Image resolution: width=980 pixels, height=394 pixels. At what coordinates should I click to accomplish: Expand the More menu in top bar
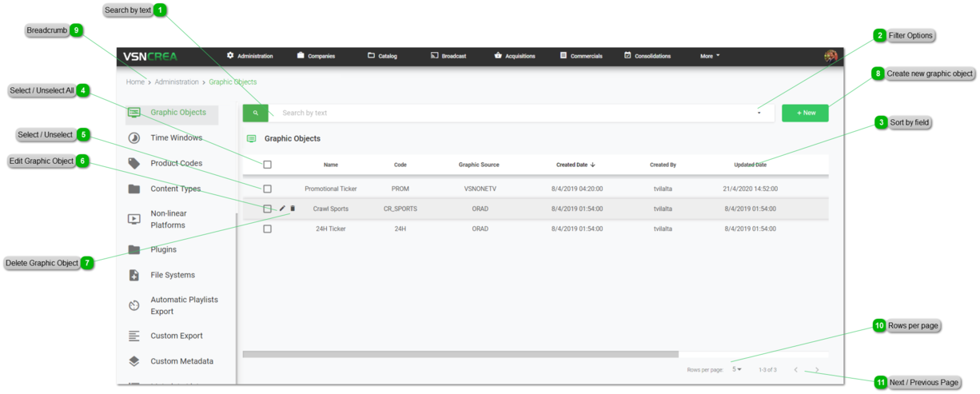click(x=710, y=56)
